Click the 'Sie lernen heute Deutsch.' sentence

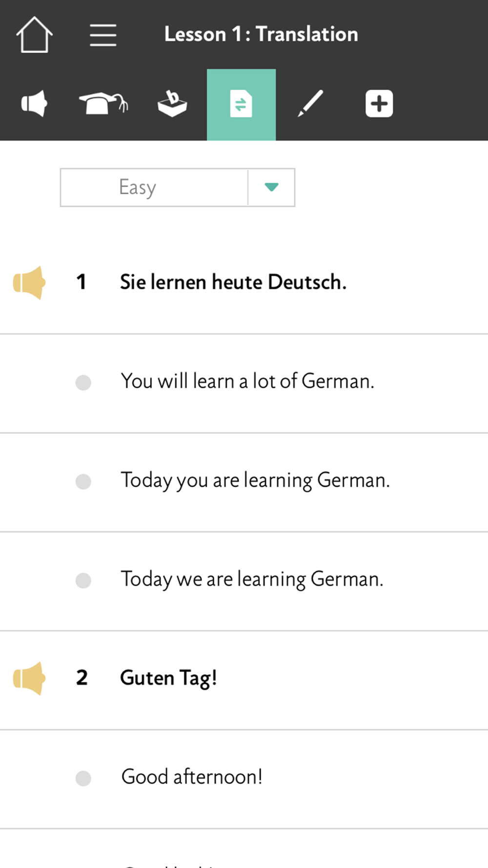pos(233,282)
